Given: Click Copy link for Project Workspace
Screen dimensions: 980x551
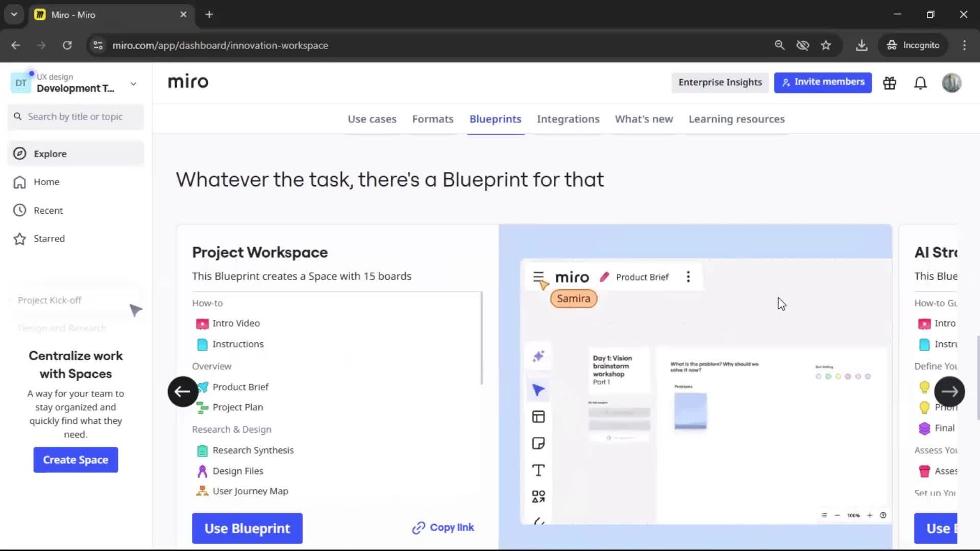Looking at the screenshot, I should click(443, 528).
